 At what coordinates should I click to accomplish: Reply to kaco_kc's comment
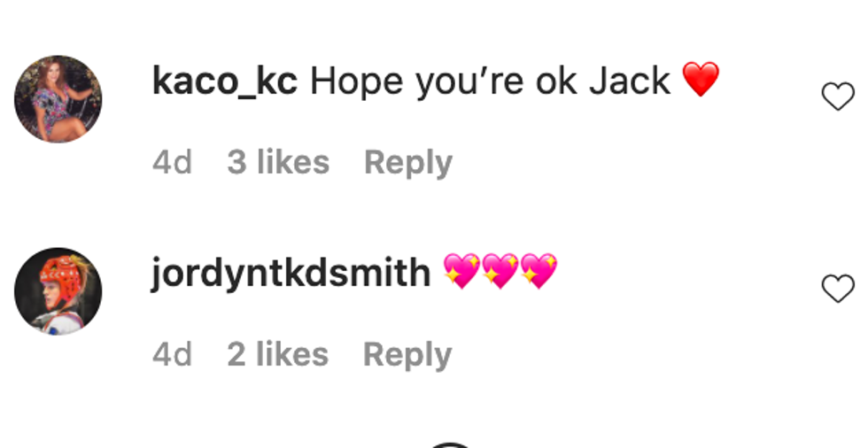click(408, 163)
